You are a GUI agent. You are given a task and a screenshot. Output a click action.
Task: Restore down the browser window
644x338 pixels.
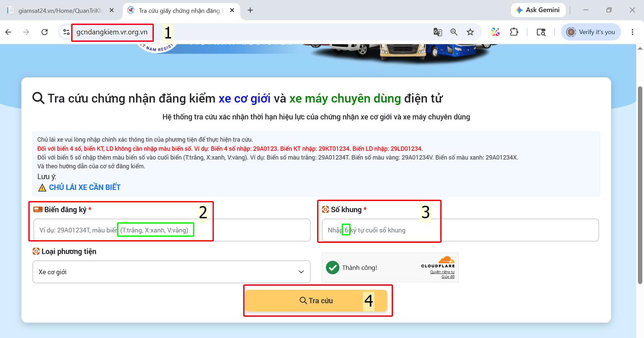pyautogui.click(x=609, y=10)
